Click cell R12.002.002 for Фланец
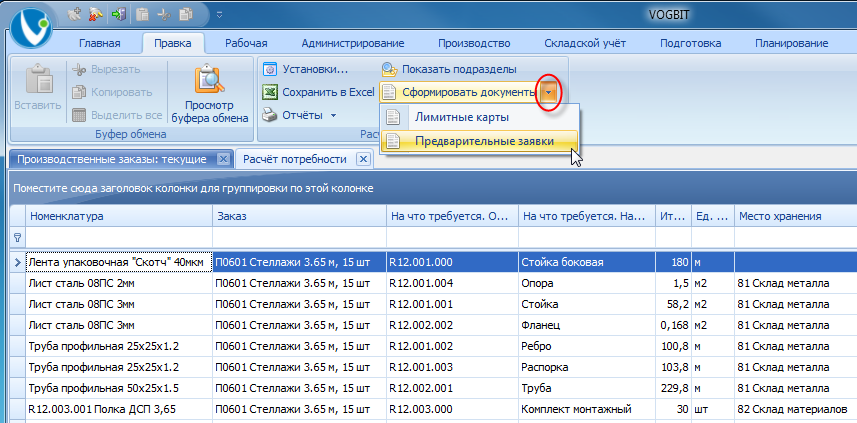857x423 pixels. (x=453, y=326)
